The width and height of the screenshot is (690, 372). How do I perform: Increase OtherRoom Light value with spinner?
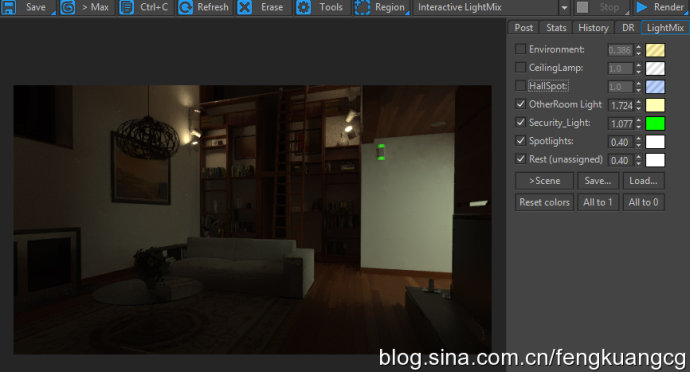click(639, 102)
